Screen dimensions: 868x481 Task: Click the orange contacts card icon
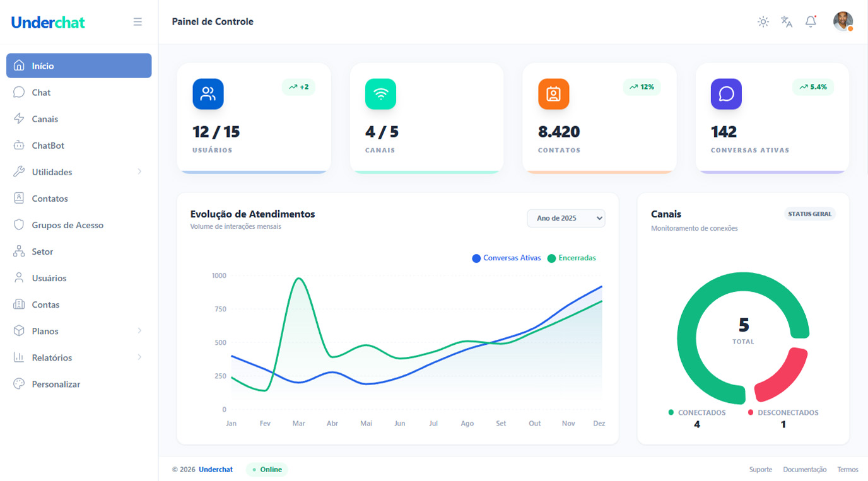(553, 94)
